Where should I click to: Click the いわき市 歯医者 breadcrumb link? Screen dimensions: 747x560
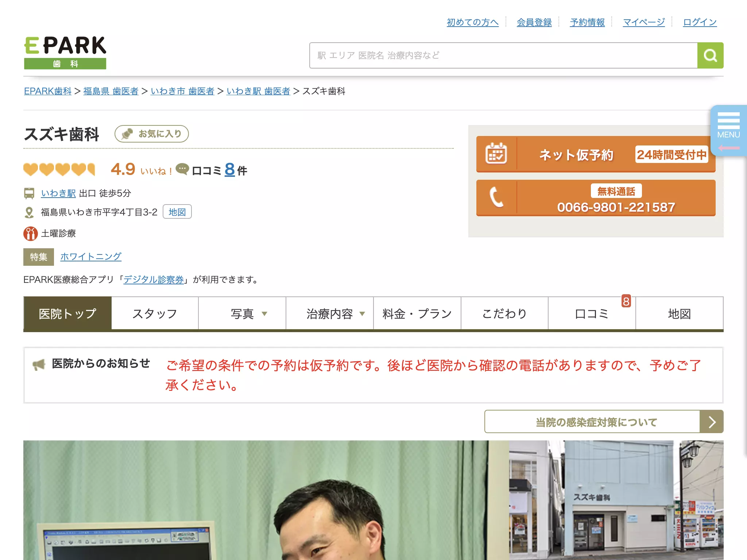[x=182, y=91]
